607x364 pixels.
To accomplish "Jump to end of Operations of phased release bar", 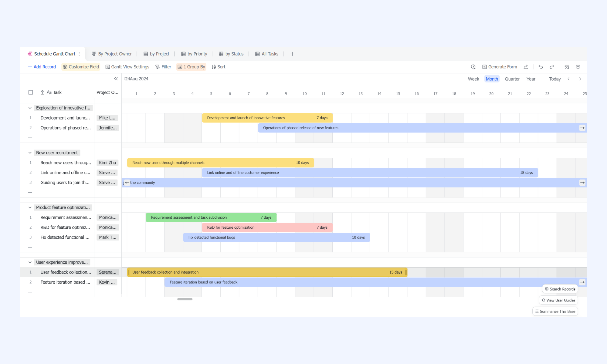I will [582, 128].
